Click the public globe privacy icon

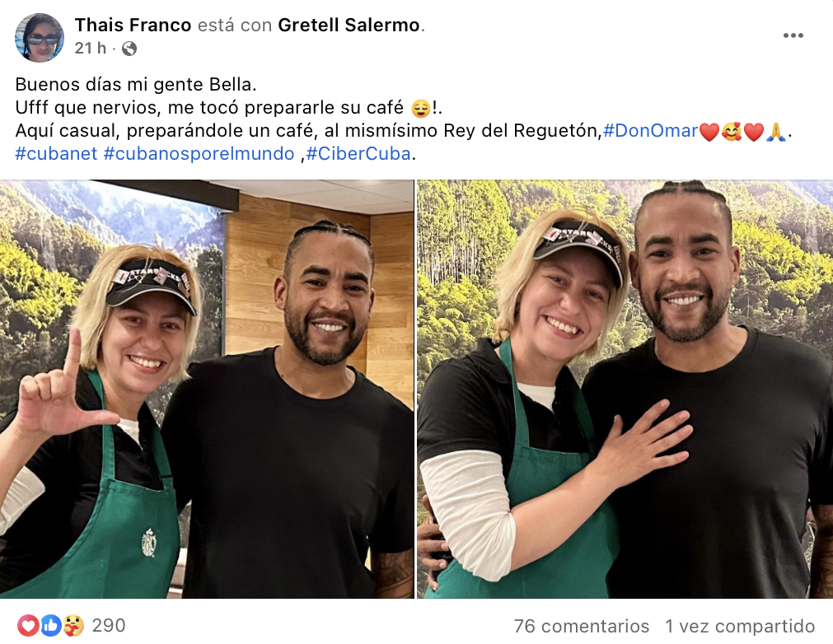pyautogui.click(x=129, y=49)
